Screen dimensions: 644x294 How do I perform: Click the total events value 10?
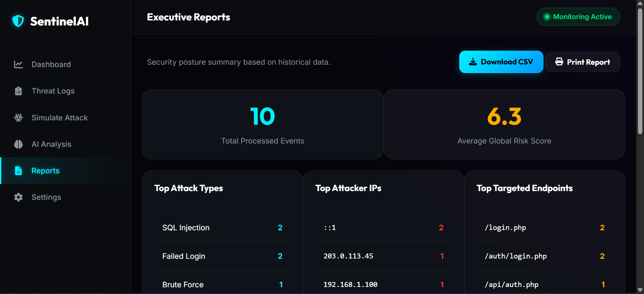(x=263, y=116)
